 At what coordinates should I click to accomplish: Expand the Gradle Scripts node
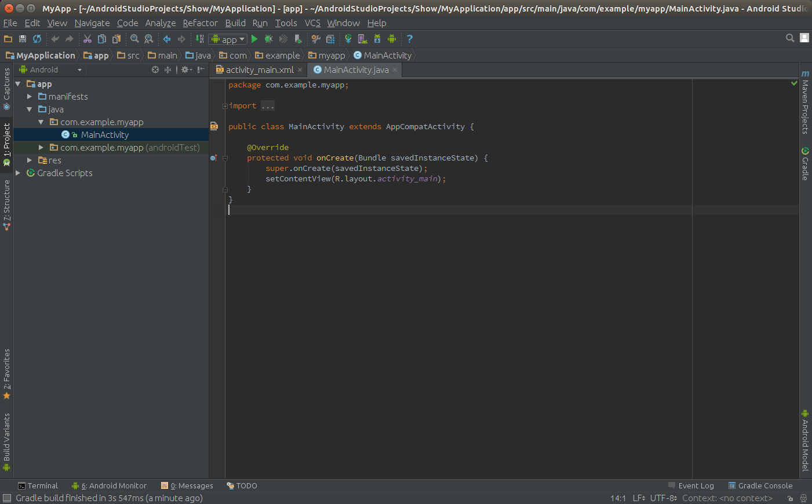tap(18, 173)
